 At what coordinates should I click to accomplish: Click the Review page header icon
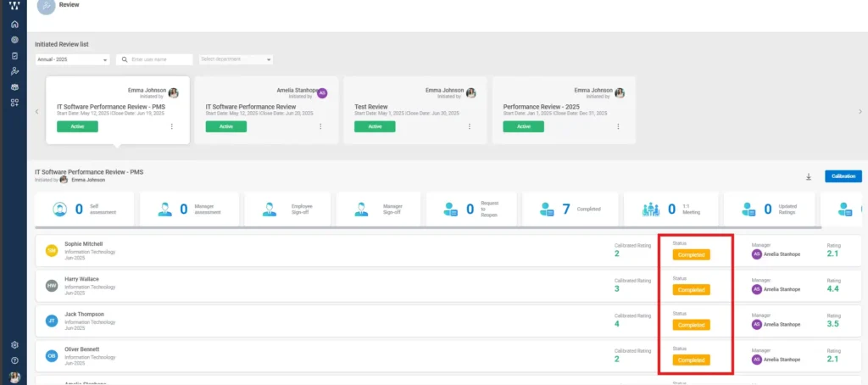46,6
